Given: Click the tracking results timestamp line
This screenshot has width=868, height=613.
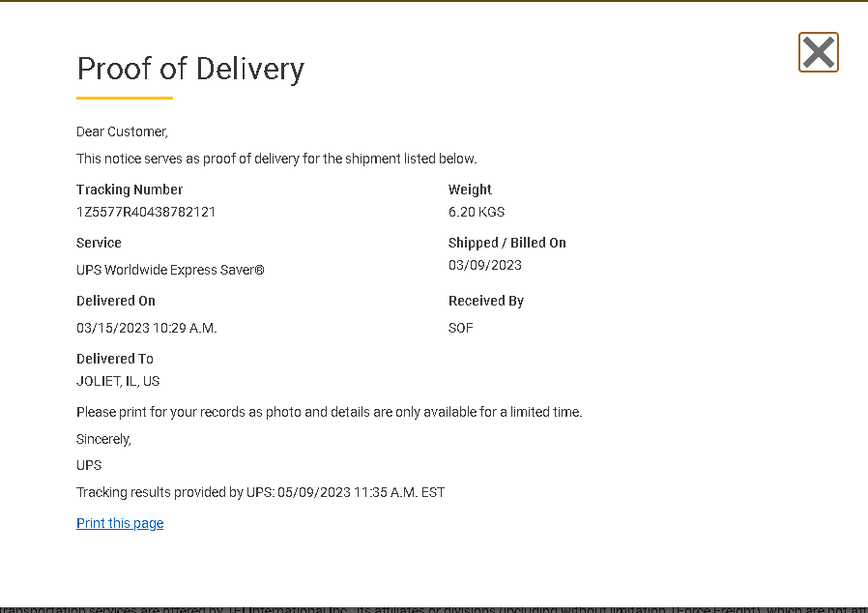Looking at the screenshot, I should [261, 492].
